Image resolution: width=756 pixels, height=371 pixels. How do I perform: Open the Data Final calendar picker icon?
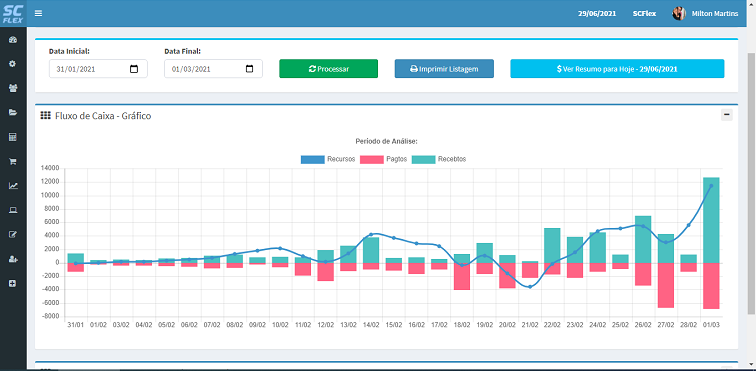point(249,69)
